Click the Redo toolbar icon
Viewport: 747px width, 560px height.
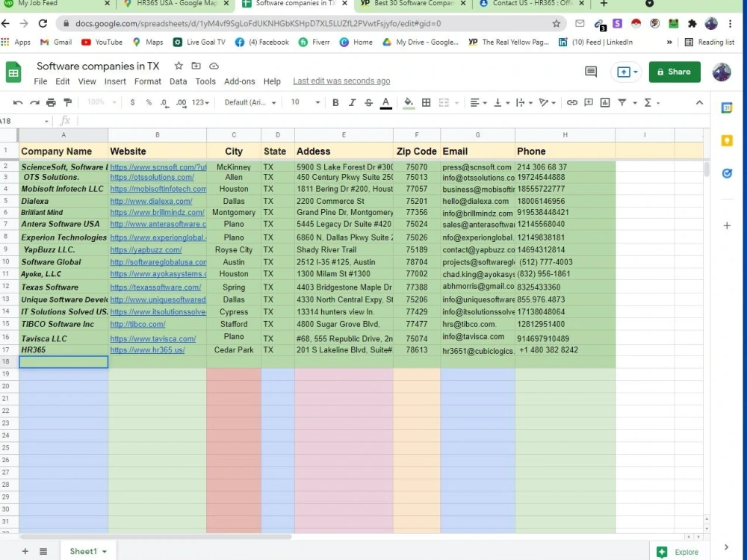tap(34, 102)
